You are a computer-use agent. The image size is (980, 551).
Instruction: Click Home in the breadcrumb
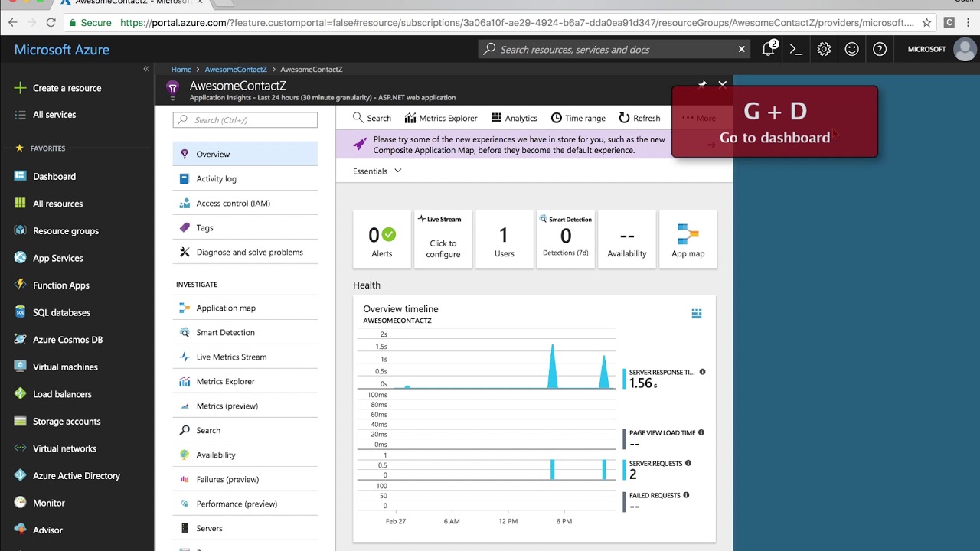point(181,69)
